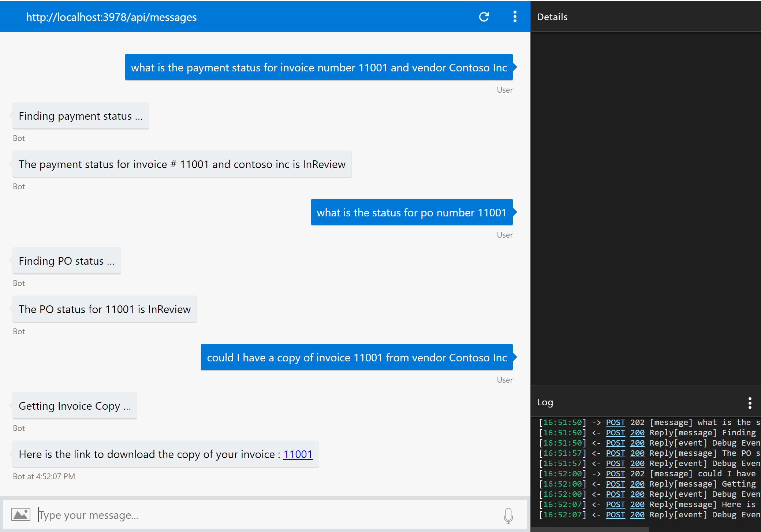Click the microphone icon

pyautogui.click(x=508, y=515)
